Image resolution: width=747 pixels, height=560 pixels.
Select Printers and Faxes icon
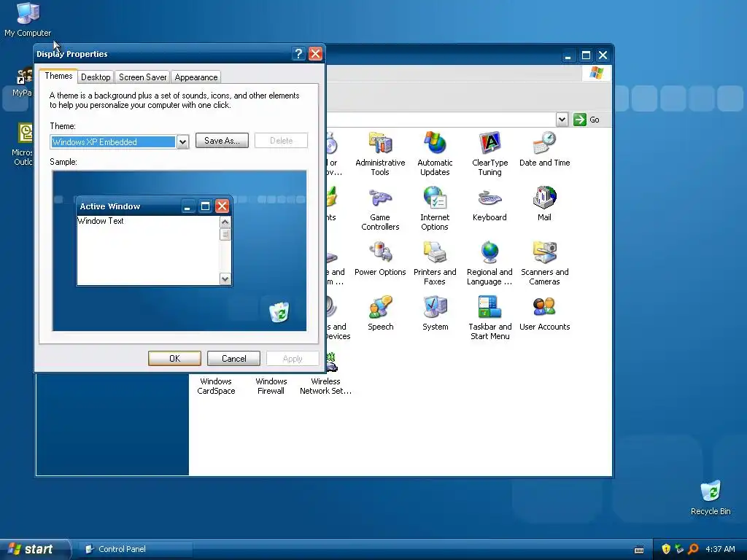[x=435, y=262]
